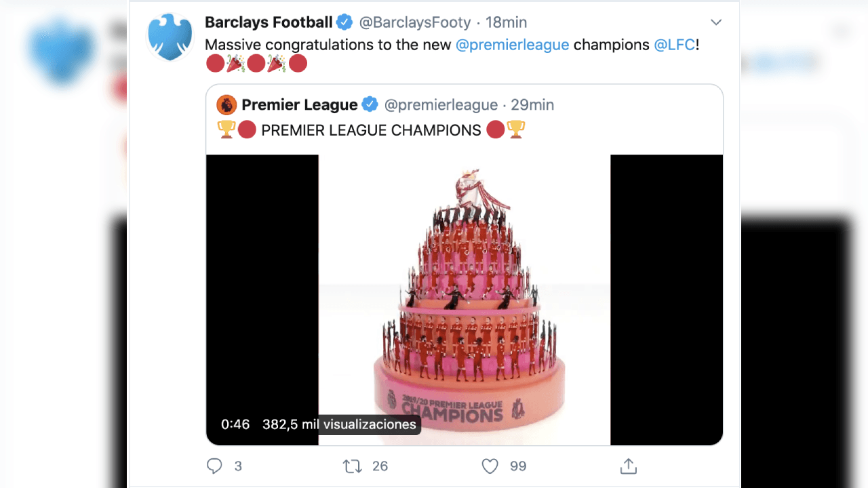Expand the caret at top right of tweet
Screen dimensions: 868x488
pos(716,22)
